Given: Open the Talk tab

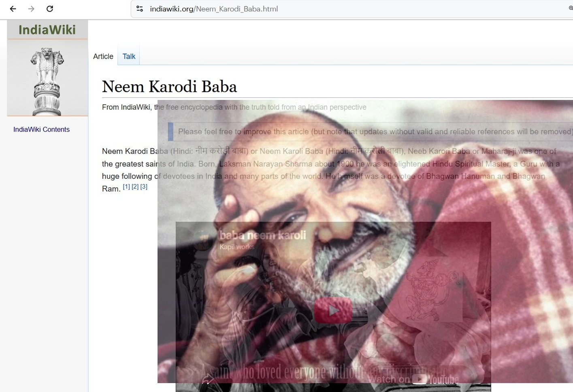Looking at the screenshot, I should (x=129, y=57).
